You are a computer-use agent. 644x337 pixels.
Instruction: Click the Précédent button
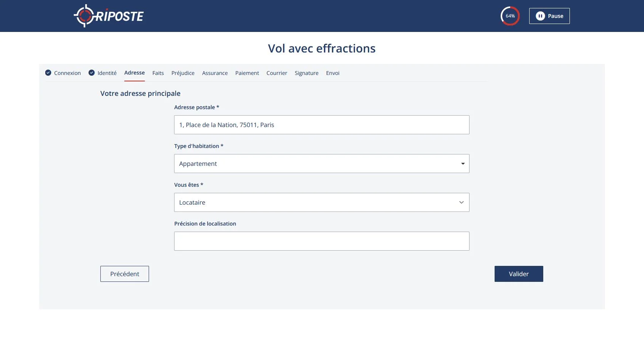click(x=125, y=274)
